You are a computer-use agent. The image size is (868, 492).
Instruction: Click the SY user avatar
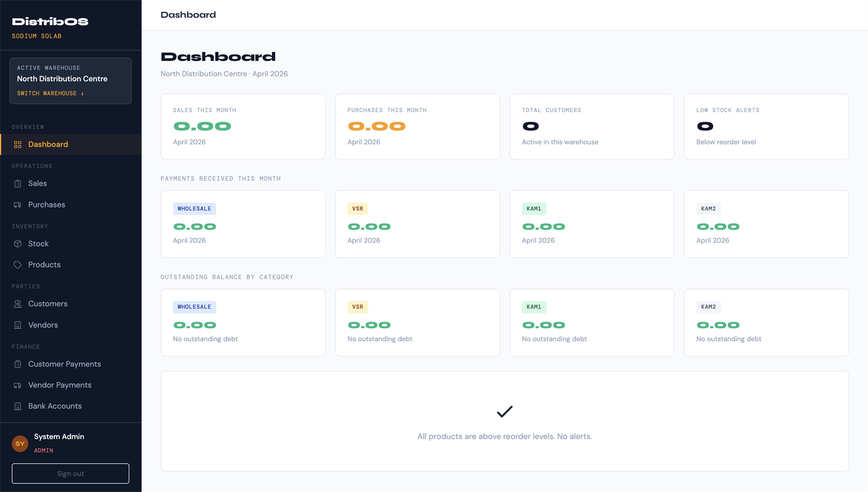(x=20, y=444)
